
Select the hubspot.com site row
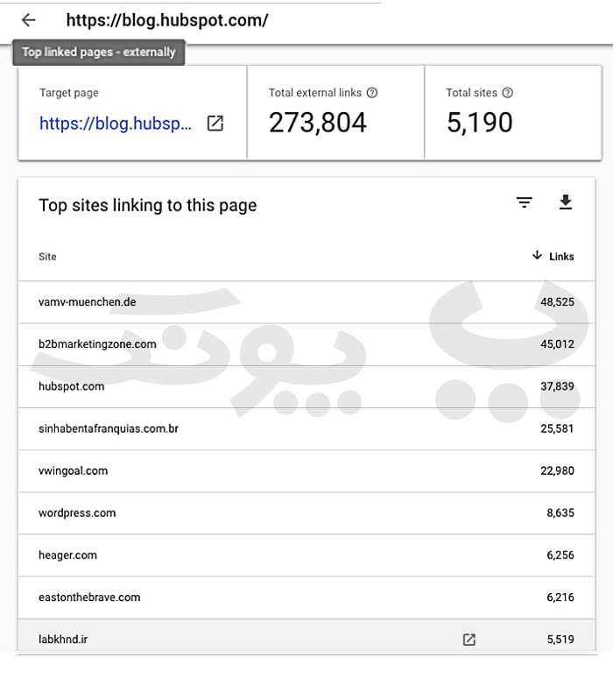pyautogui.click(x=306, y=386)
